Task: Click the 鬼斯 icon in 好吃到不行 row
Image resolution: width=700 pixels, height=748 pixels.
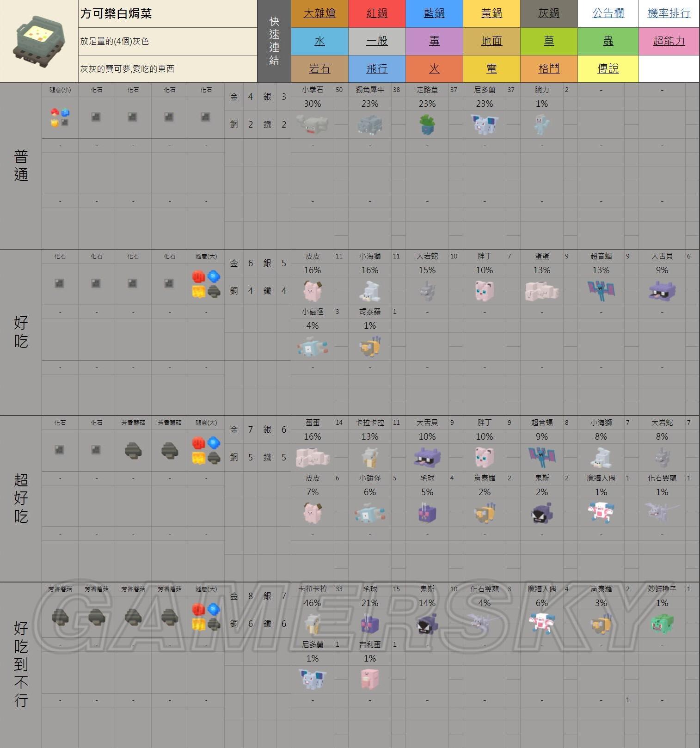Action: point(427,624)
